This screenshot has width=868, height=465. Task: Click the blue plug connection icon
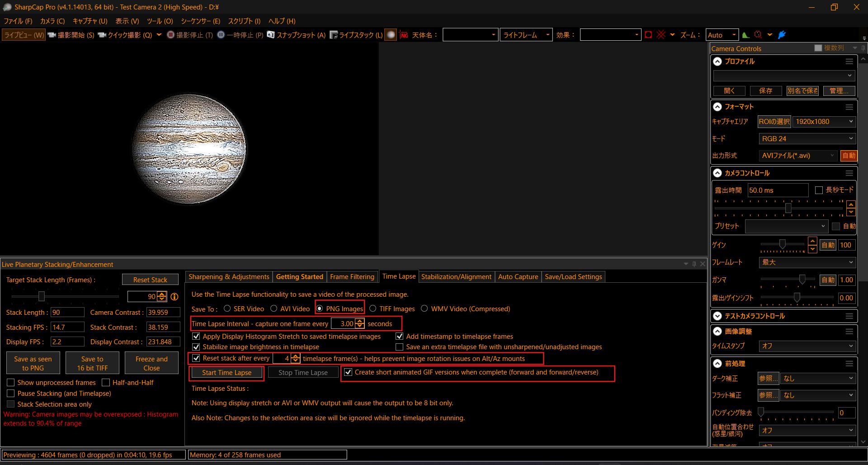coord(782,35)
